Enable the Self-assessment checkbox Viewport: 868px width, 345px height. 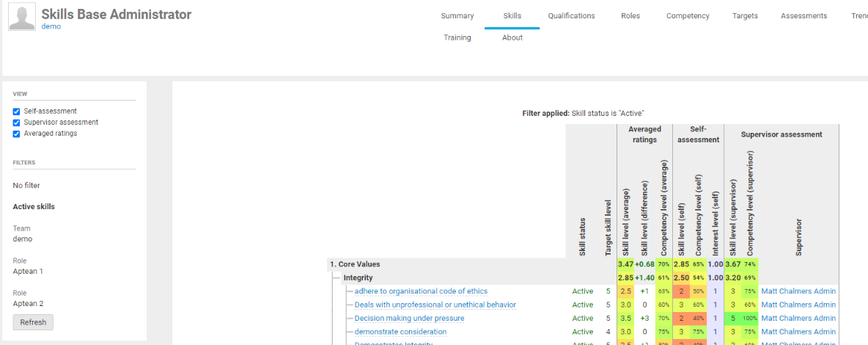[x=16, y=112]
